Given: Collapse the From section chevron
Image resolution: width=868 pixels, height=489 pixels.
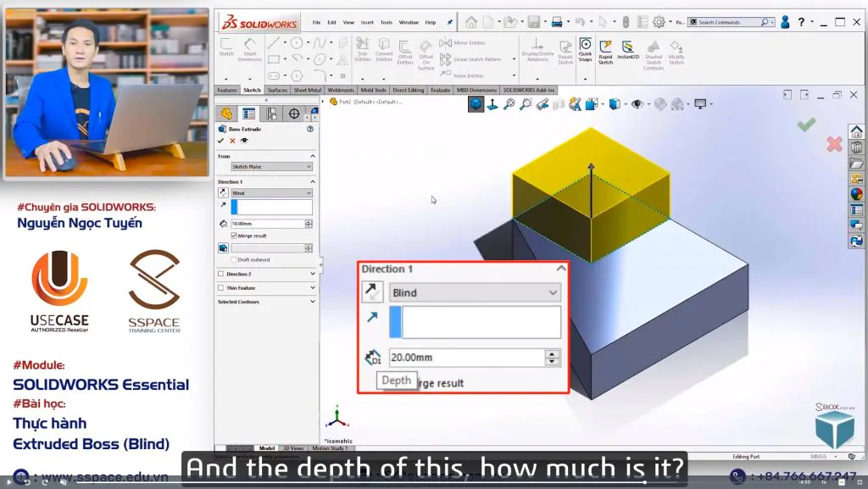Looking at the screenshot, I should (x=312, y=156).
